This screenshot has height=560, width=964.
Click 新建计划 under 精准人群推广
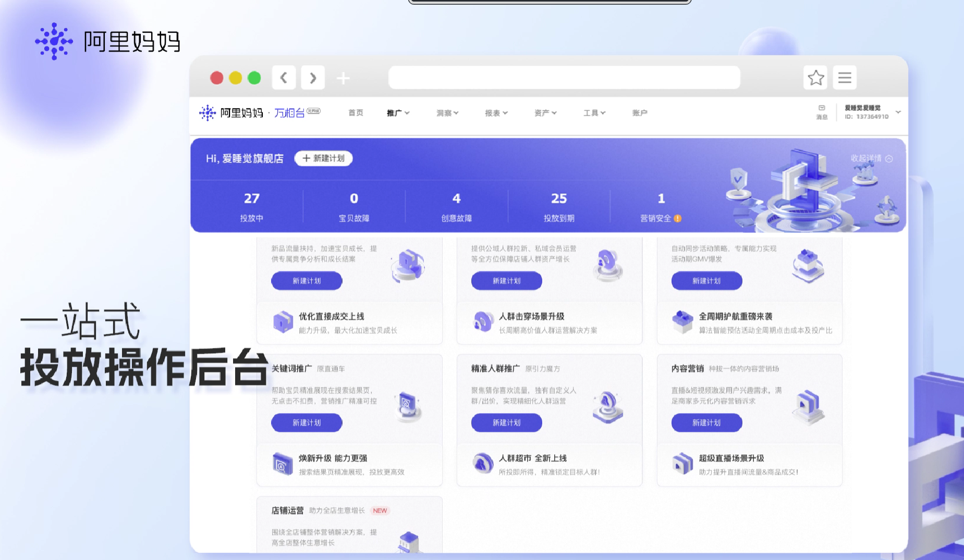[507, 422]
